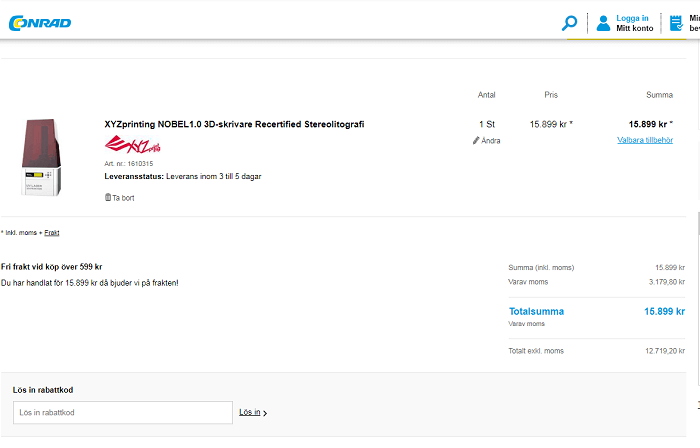Click the arrow next to Lös in

pos(265,413)
